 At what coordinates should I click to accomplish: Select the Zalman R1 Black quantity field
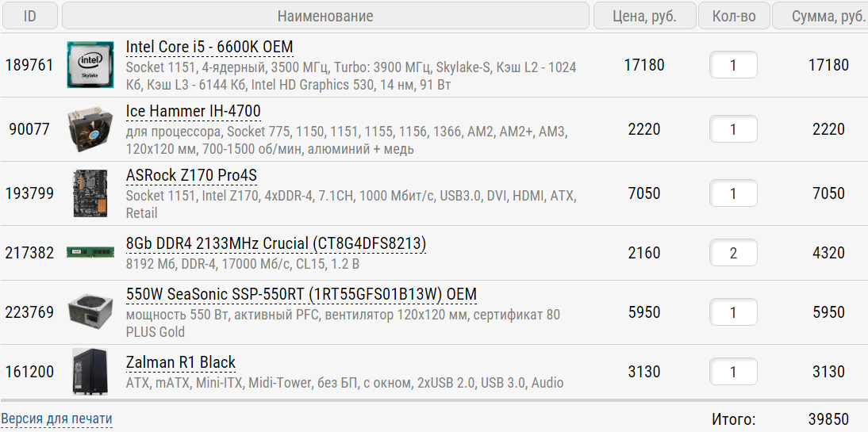(x=733, y=372)
